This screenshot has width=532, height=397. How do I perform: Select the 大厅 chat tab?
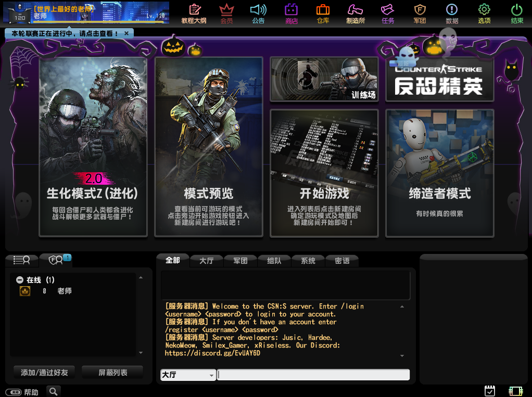(x=206, y=261)
